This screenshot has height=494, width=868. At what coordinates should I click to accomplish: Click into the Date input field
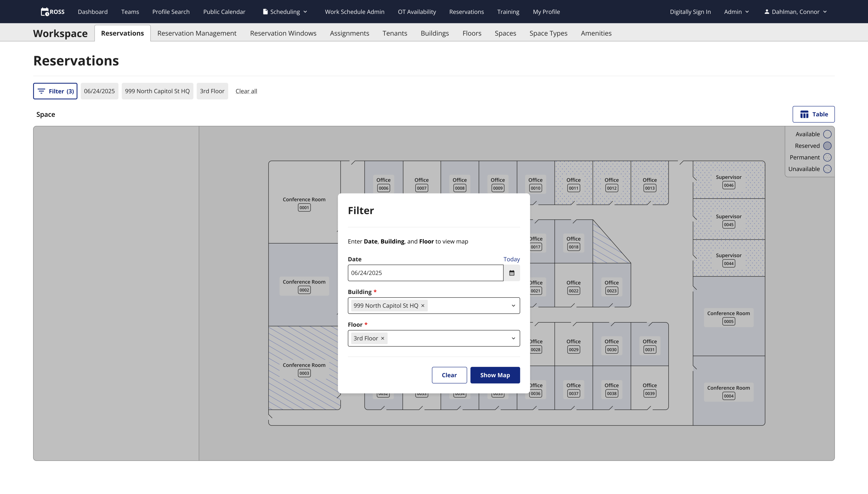[x=425, y=273]
